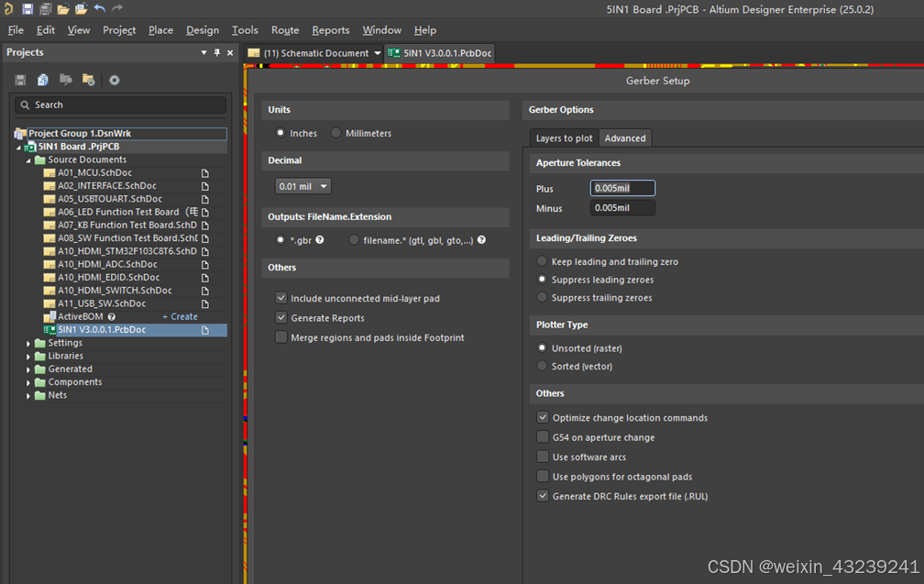The image size is (924, 584).
Task: Click the Save icon in quick access toolbar
Action: click(27, 9)
